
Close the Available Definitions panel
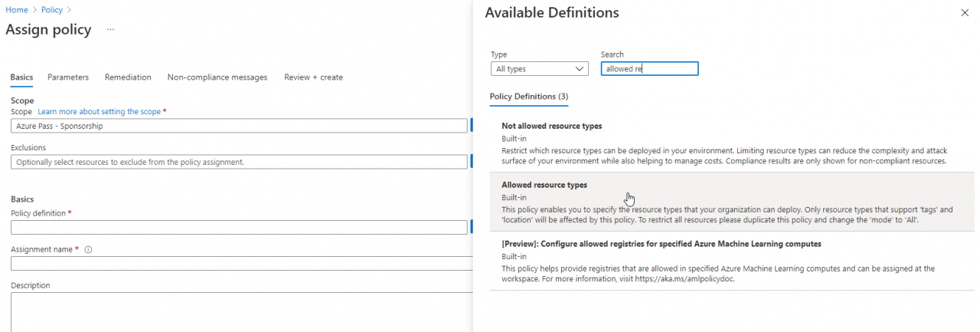pos(964,13)
